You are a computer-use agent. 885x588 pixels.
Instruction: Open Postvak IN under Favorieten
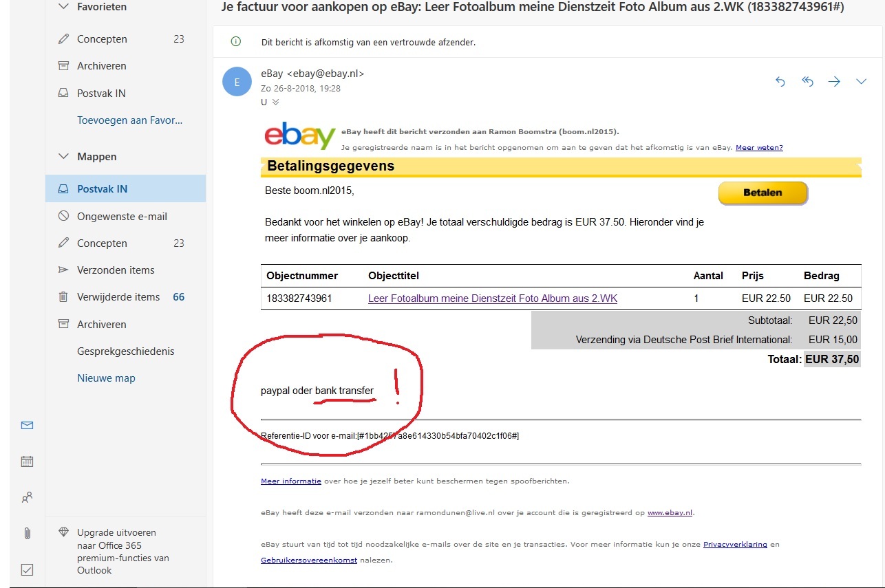[101, 93]
